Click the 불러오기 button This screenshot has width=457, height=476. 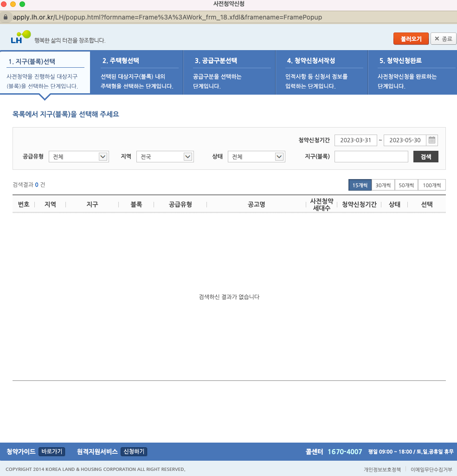pyautogui.click(x=411, y=39)
